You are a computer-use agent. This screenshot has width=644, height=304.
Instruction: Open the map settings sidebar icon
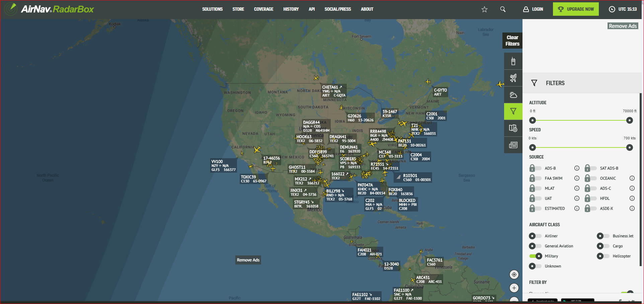513,128
